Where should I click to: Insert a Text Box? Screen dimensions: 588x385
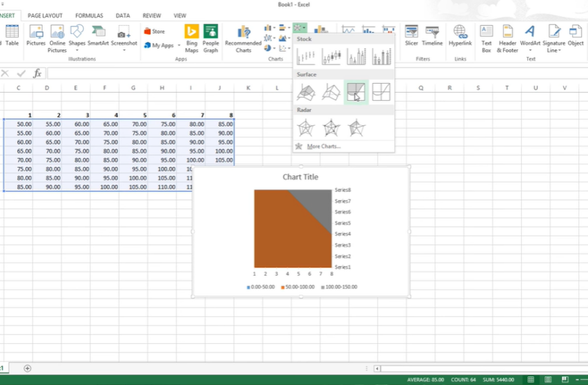tap(487, 38)
